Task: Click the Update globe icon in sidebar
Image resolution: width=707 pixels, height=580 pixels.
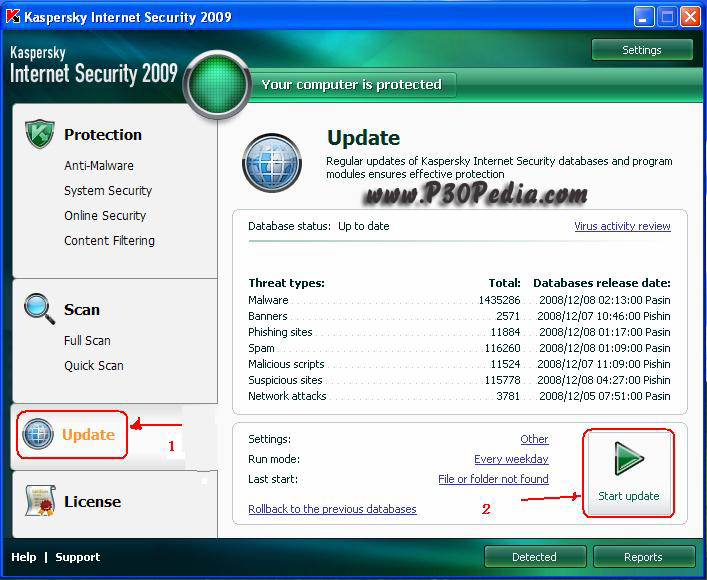Action: point(38,434)
